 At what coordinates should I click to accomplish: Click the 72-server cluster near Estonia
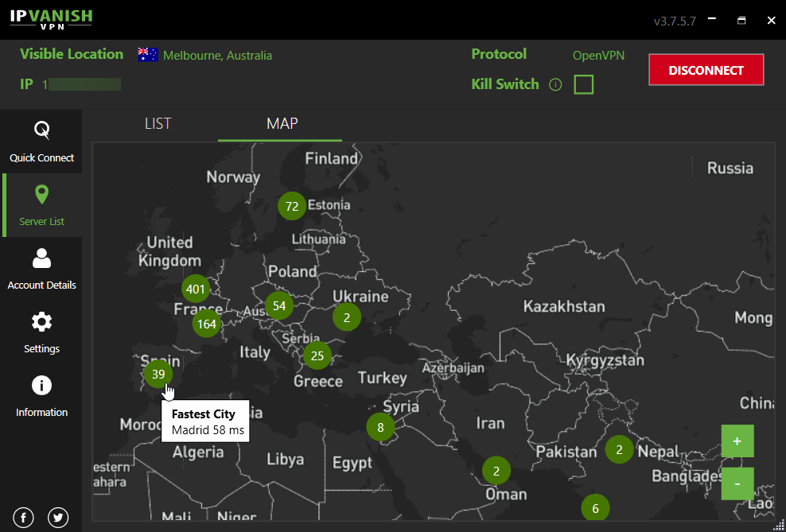[291, 207]
